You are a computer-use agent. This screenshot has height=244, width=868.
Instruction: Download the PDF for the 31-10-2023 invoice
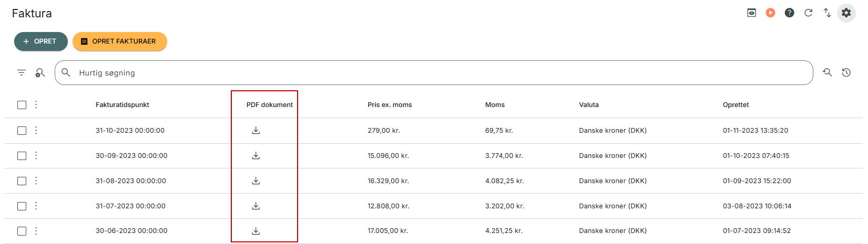tap(256, 131)
